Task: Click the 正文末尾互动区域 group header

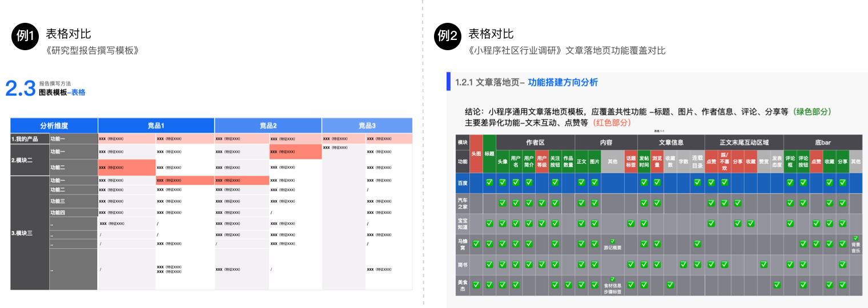Action: pos(744,142)
